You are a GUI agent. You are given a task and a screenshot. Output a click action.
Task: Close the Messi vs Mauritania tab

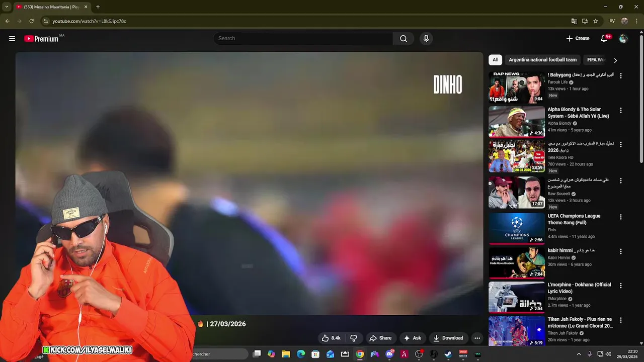tap(86, 7)
